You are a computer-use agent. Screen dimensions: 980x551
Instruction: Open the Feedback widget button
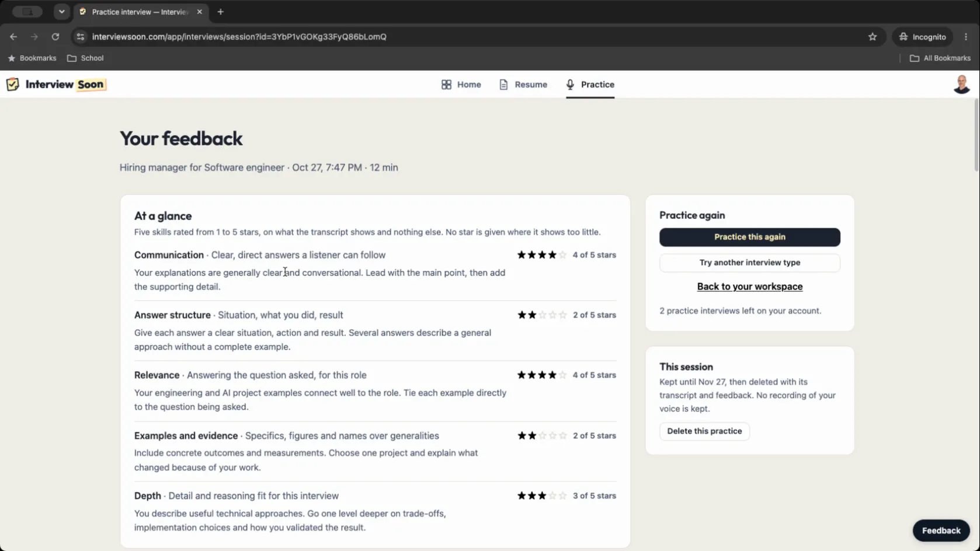click(x=941, y=531)
